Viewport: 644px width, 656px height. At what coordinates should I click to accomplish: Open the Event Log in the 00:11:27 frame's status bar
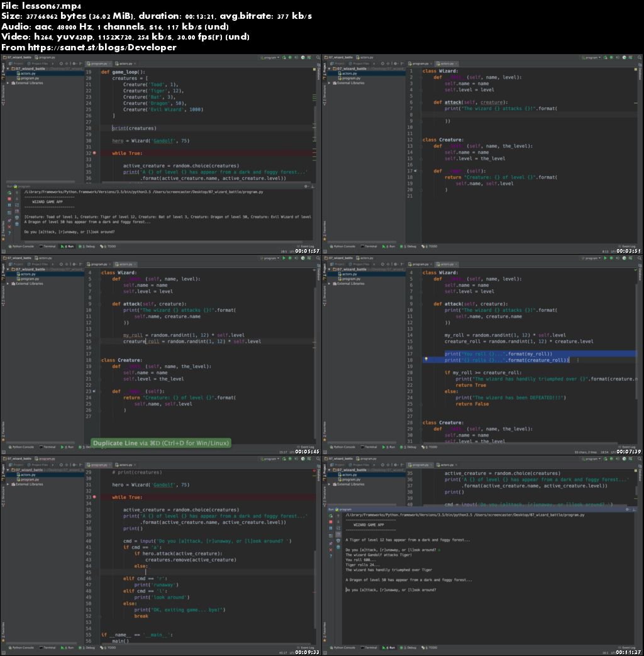click(x=627, y=648)
